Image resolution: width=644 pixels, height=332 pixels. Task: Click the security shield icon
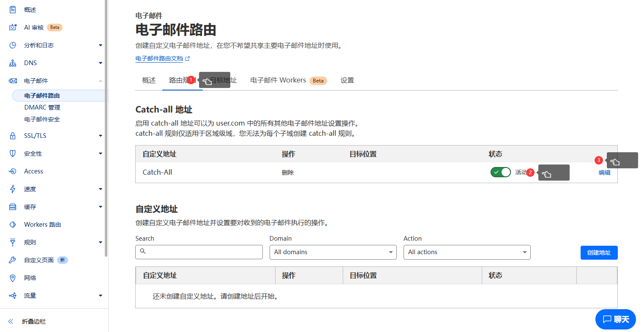pyautogui.click(x=13, y=154)
